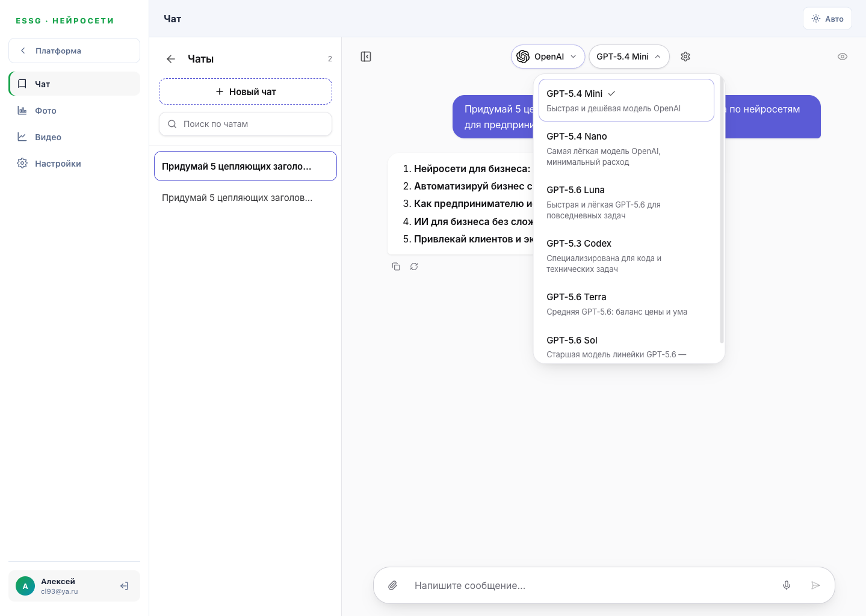The height and width of the screenshot is (616, 866).
Task: Pick the GPT-5.6 Luna model
Action: [626, 202]
